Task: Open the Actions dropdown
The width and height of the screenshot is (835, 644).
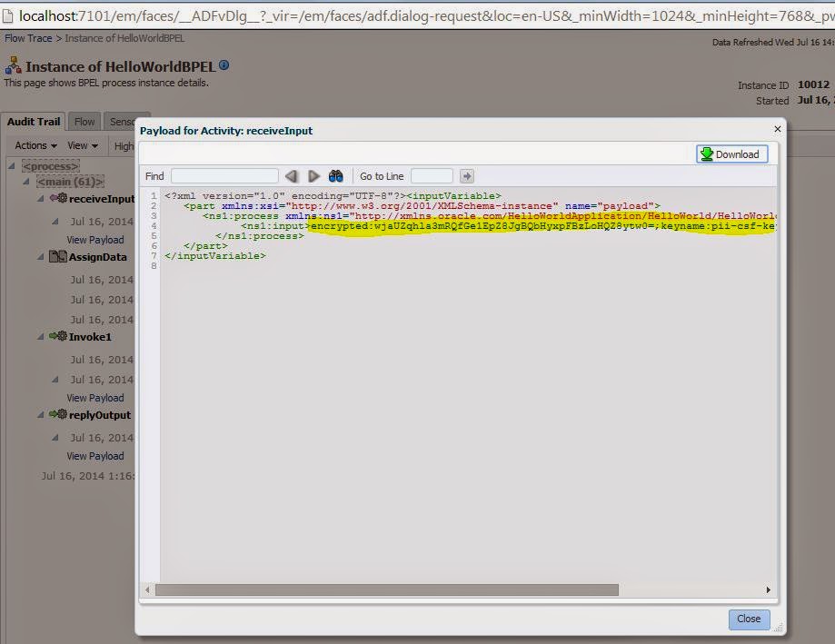Action: [x=34, y=145]
